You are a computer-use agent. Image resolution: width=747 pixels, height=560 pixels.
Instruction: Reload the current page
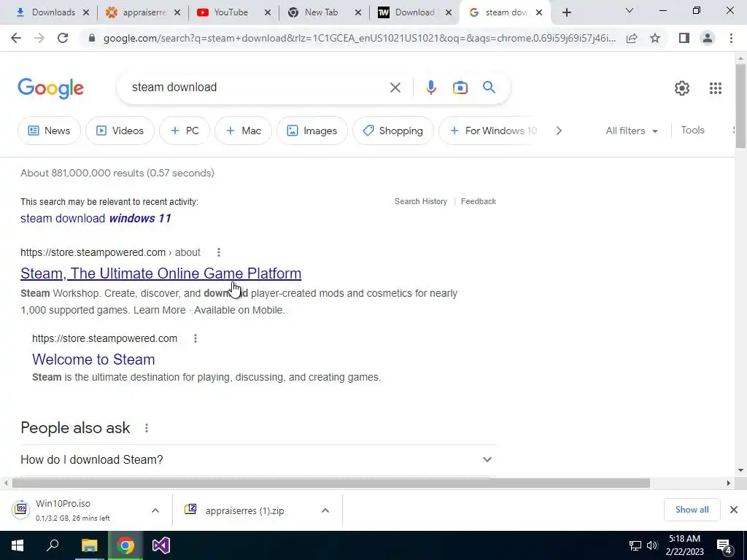pos(63,38)
